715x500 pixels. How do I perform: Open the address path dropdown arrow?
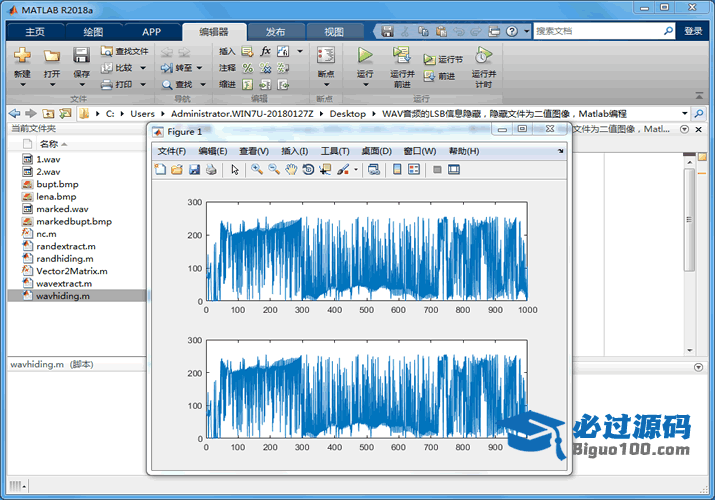point(684,113)
